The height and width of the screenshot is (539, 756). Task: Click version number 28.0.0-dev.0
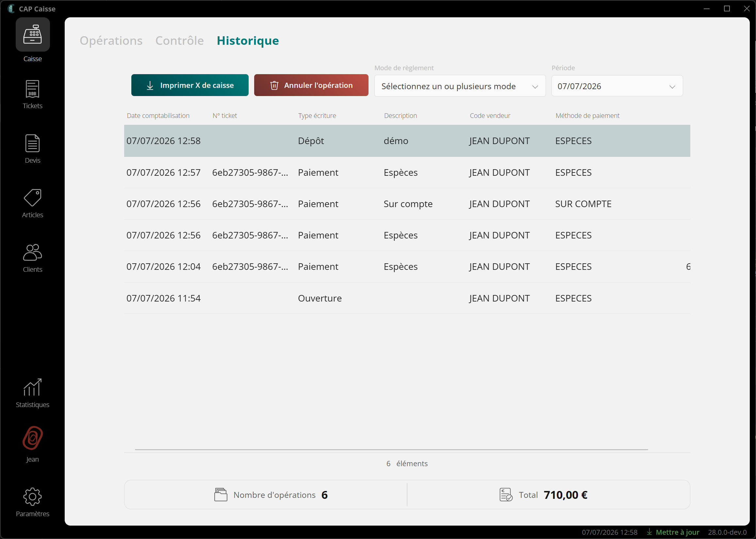[x=727, y=532]
